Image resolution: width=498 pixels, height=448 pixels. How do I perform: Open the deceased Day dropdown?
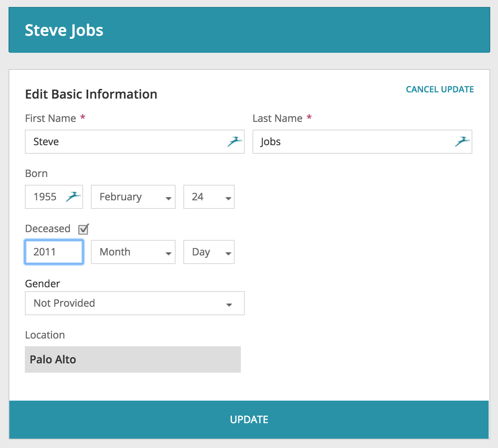point(209,252)
